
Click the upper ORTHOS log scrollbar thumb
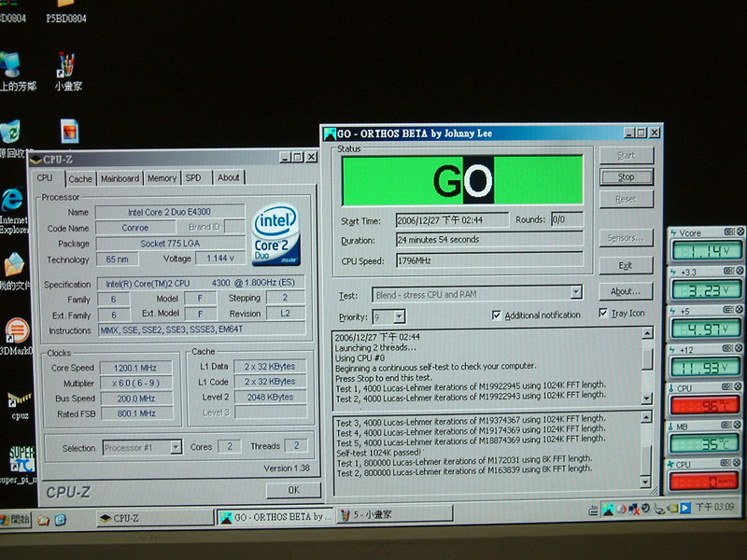(647, 358)
